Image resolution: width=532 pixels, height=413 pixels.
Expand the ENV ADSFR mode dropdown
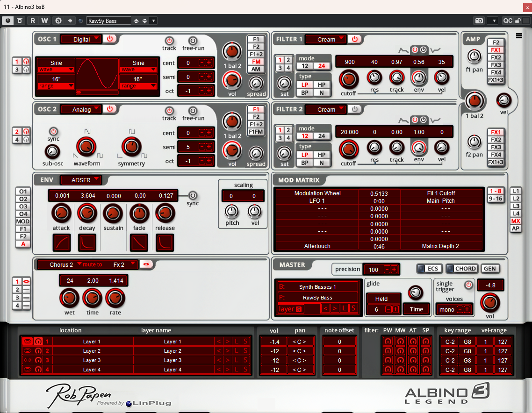click(80, 179)
